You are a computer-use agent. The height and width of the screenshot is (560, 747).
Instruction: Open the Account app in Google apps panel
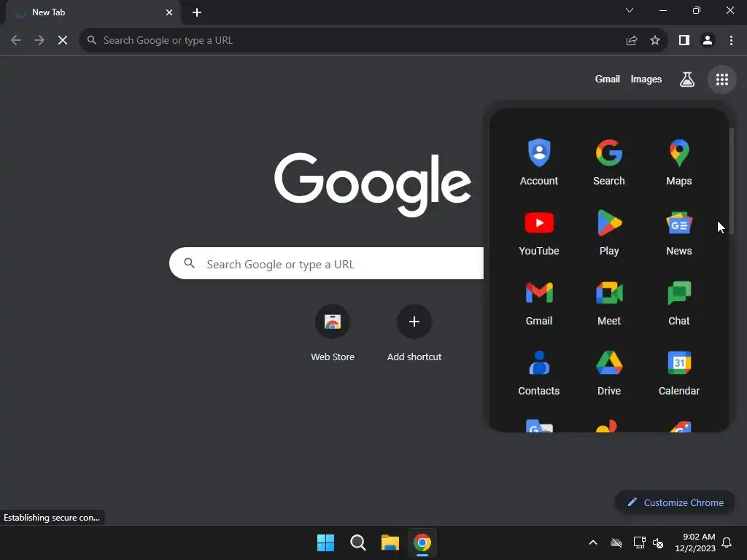[x=539, y=163]
